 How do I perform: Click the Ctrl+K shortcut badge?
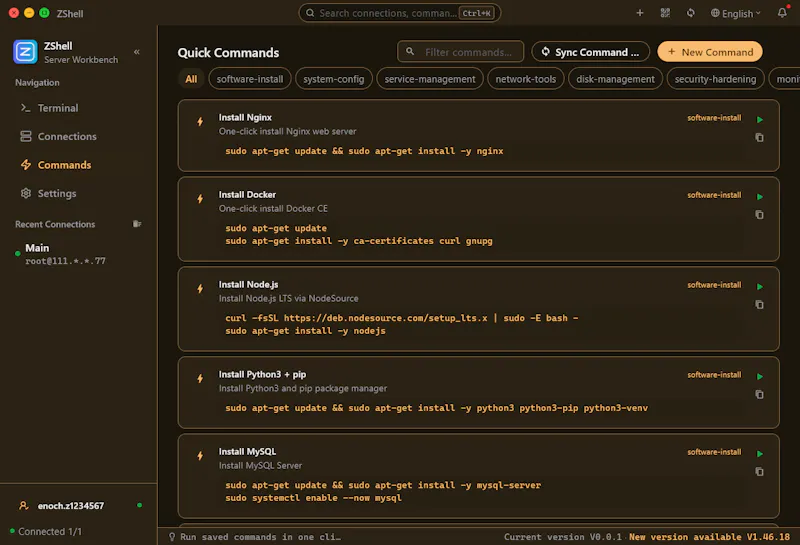click(x=477, y=13)
